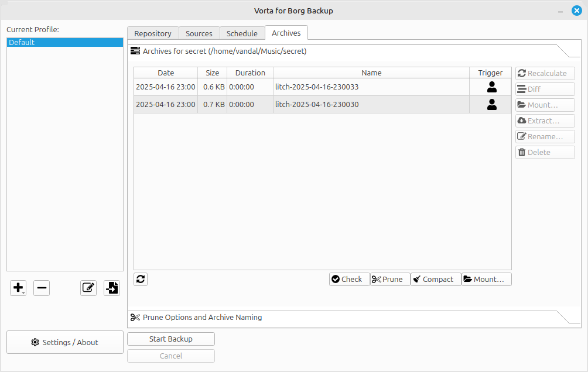Switch to the Repository tab
This screenshot has width=588, height=372.
153,33
